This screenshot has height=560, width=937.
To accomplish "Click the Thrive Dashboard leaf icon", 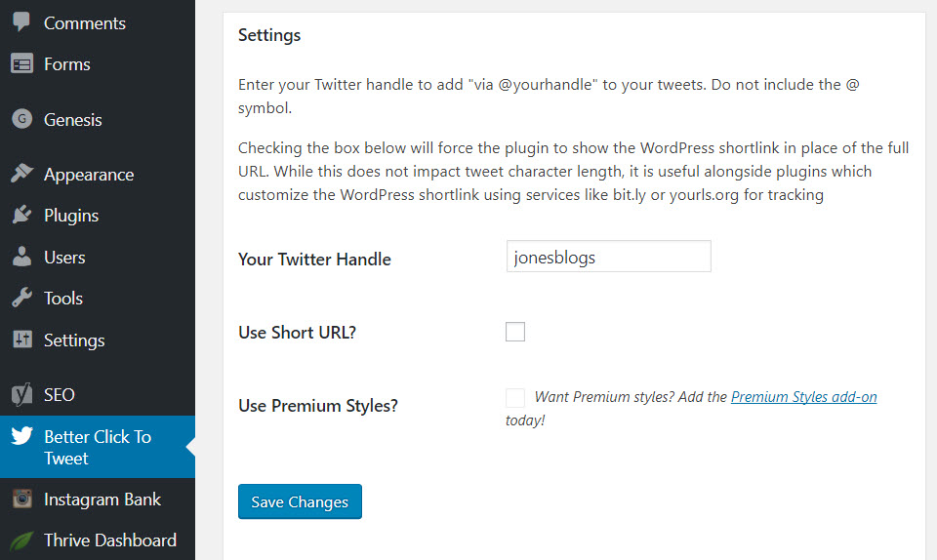I will click(21, 540).
